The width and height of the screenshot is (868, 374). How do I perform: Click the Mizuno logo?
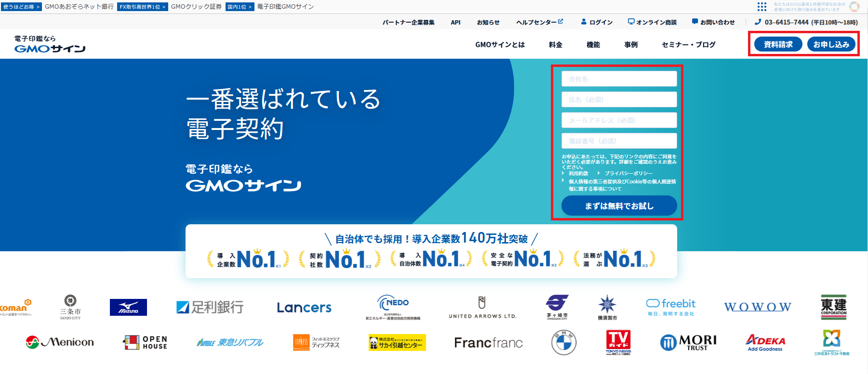tap(128, 307)
